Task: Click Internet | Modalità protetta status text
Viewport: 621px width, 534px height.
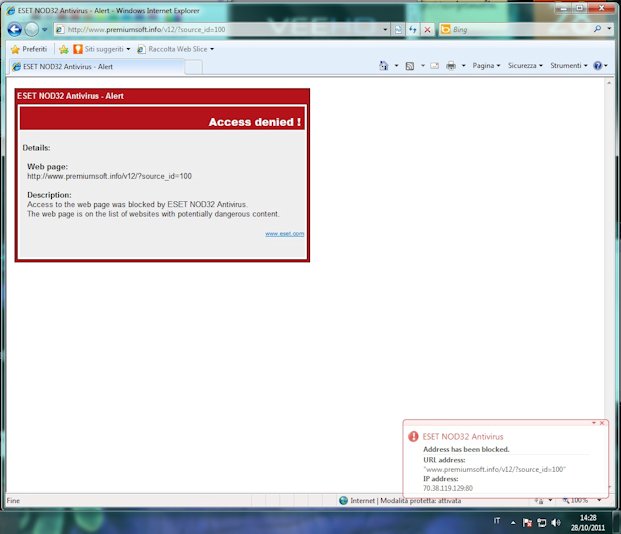Action: click(406, 501)
